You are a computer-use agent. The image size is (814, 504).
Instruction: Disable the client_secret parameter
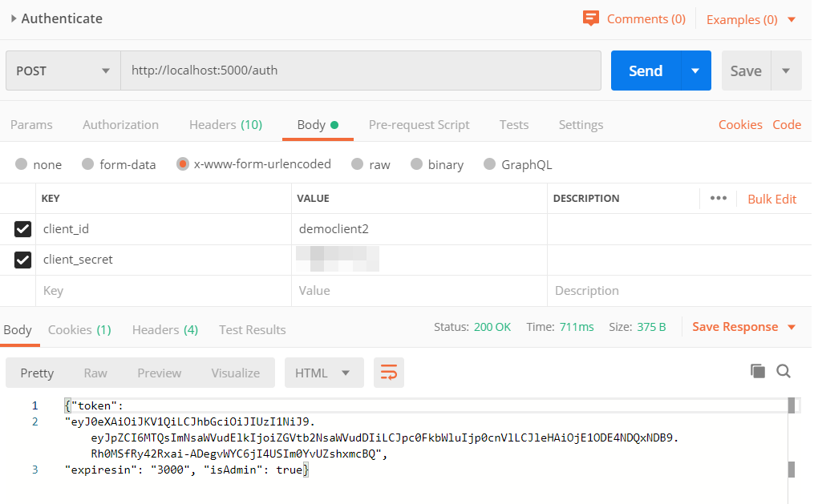(x=22, y=260)
